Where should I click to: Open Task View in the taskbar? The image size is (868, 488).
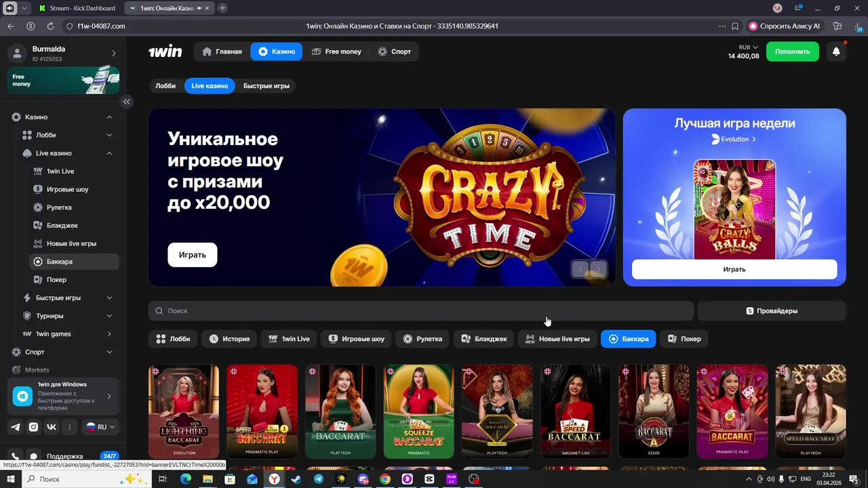[163, 479]
